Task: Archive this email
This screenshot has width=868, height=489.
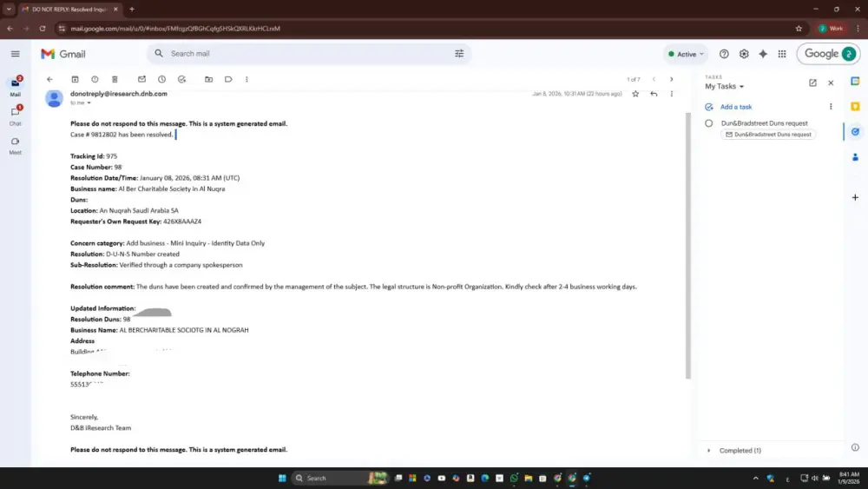Action: 76,79
